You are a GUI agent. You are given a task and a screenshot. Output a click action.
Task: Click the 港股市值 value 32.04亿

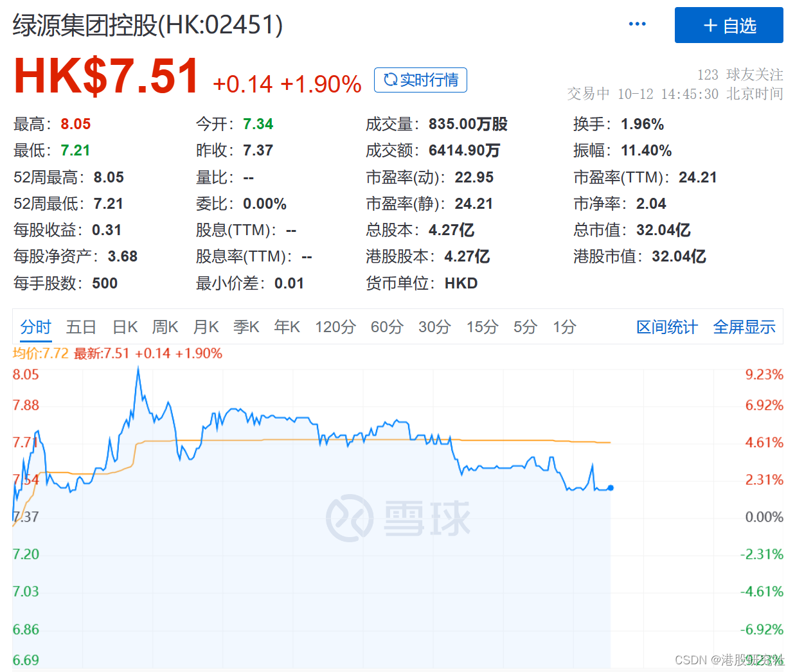[679, 256]
